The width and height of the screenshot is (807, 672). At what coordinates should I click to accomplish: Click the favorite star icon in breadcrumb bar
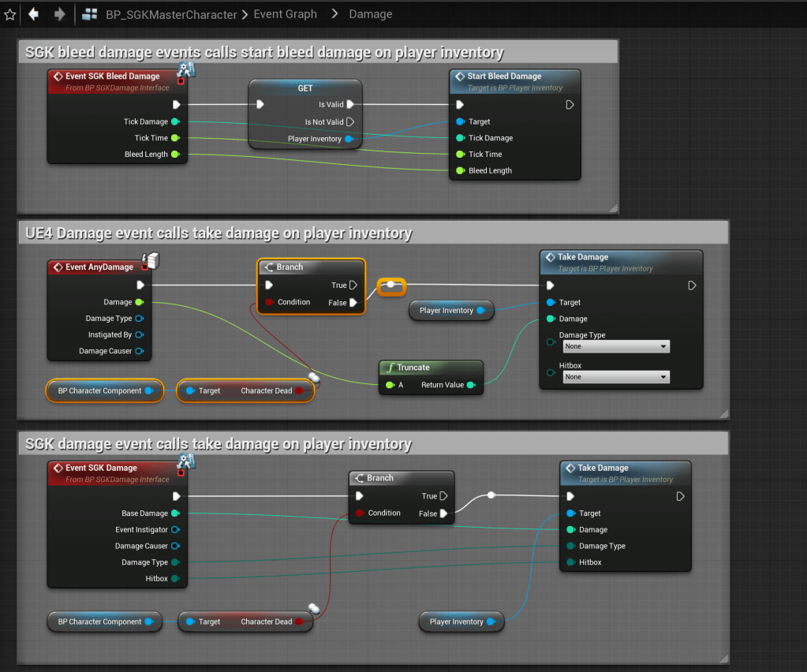[x=9, y=14]
